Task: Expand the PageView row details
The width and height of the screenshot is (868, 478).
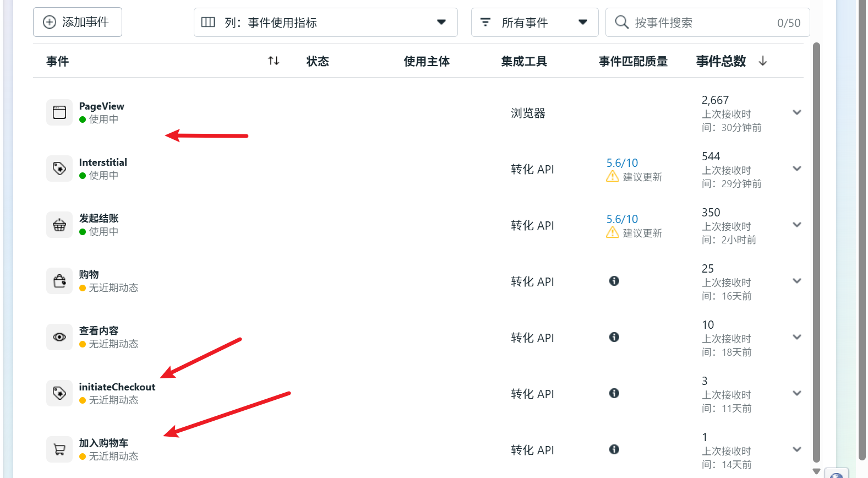Action: [796, 112]
